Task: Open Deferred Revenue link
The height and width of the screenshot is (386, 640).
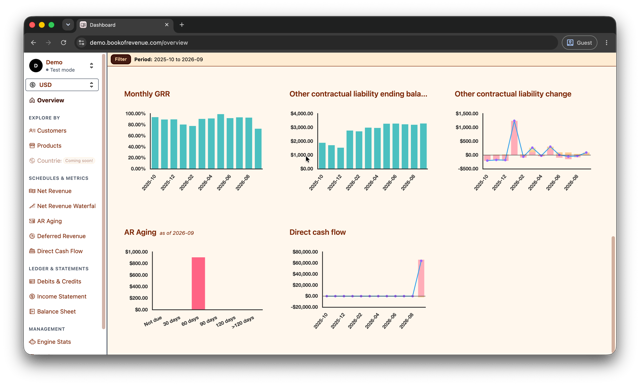Action: pyautogui.click(x=61, y=236)
